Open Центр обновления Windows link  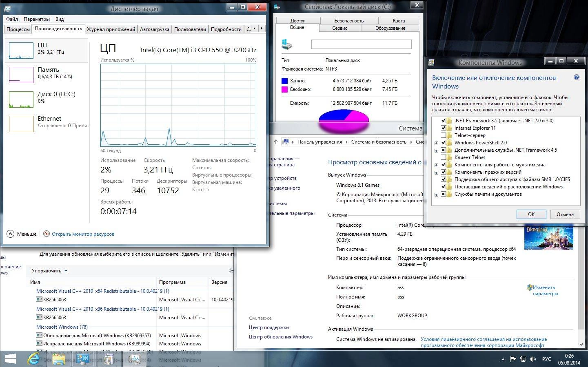[281, 337]
